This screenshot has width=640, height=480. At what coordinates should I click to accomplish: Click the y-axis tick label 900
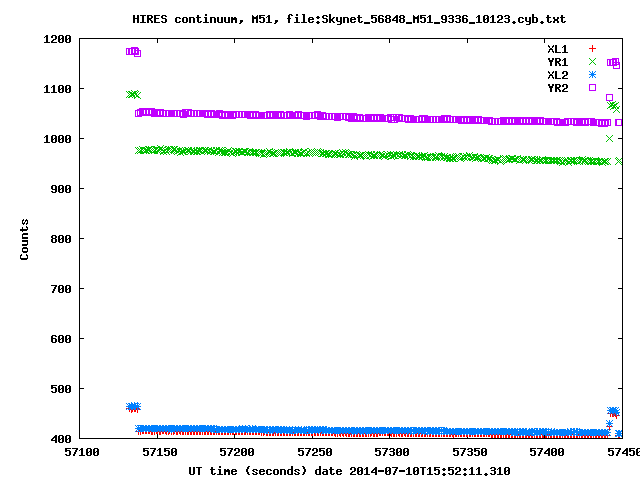(61, 189)
